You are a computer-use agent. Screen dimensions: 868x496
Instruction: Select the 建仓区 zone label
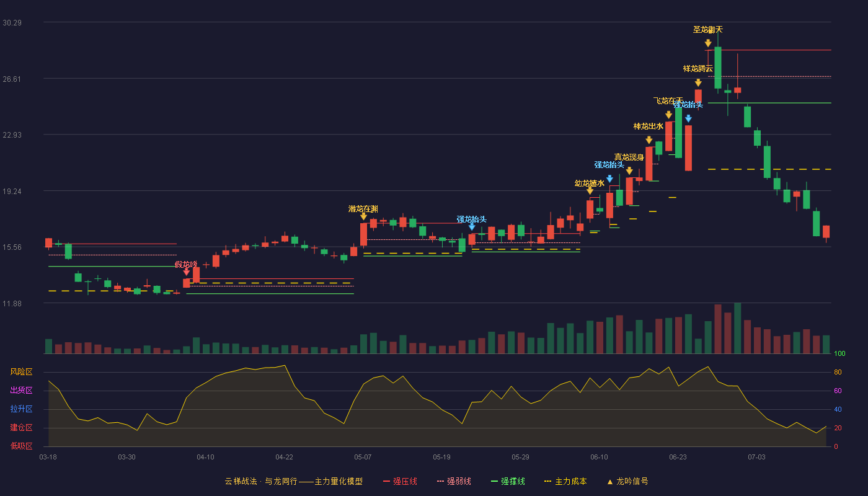21,428
